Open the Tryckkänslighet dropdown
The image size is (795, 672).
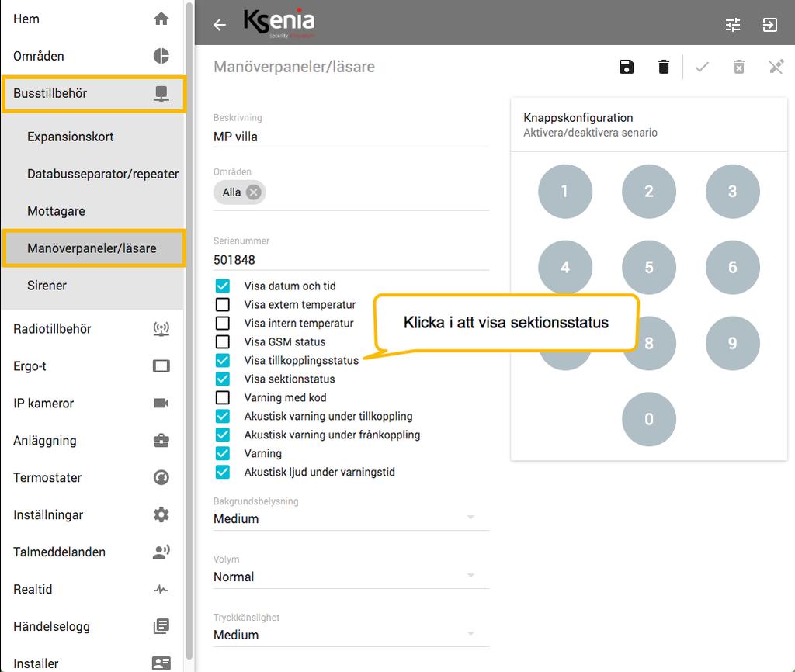coord(351,635)
